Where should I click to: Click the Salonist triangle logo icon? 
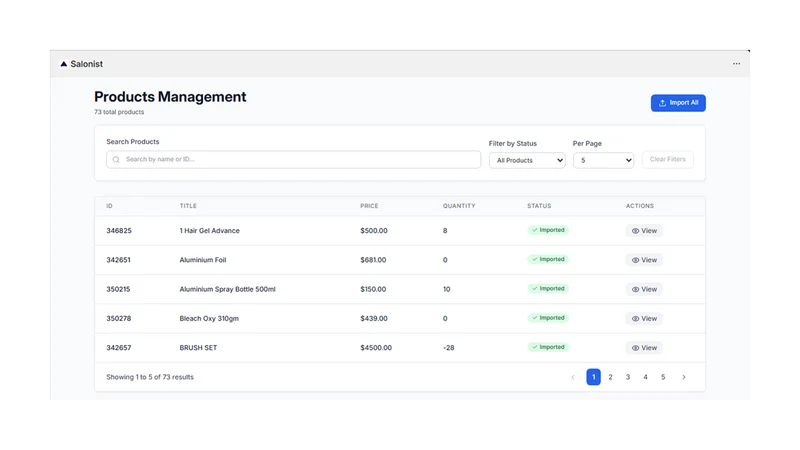(x=64, y=64)
